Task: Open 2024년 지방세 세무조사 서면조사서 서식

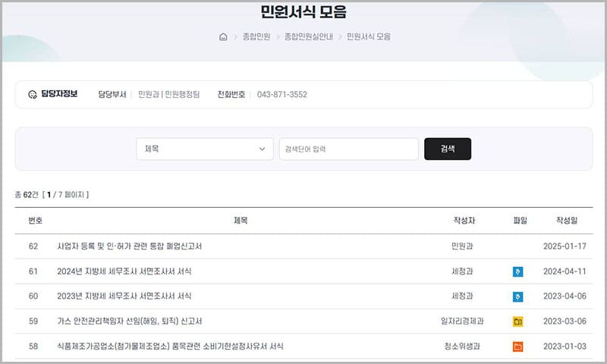Action: tap(124, 271)
